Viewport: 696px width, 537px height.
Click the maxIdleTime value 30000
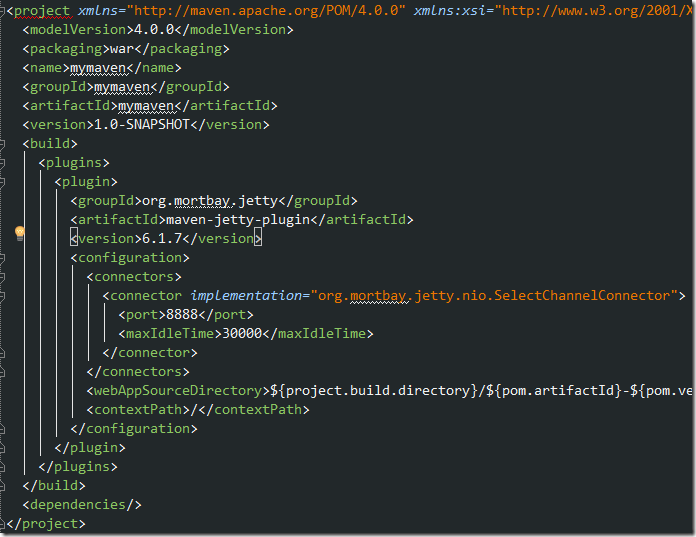[242, 334]
